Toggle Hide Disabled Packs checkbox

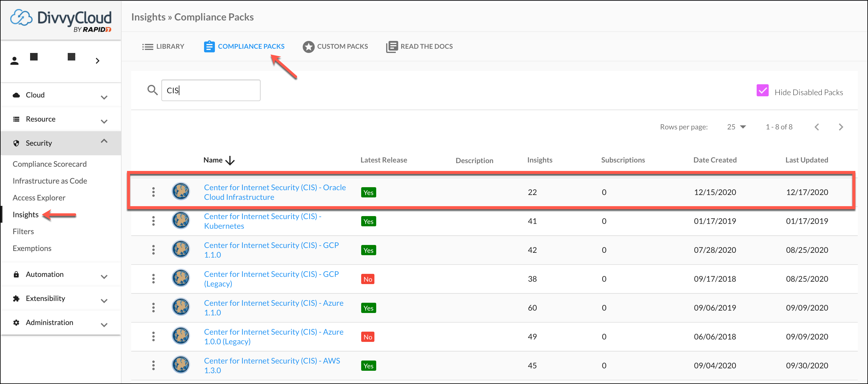(x=762, y=91)
